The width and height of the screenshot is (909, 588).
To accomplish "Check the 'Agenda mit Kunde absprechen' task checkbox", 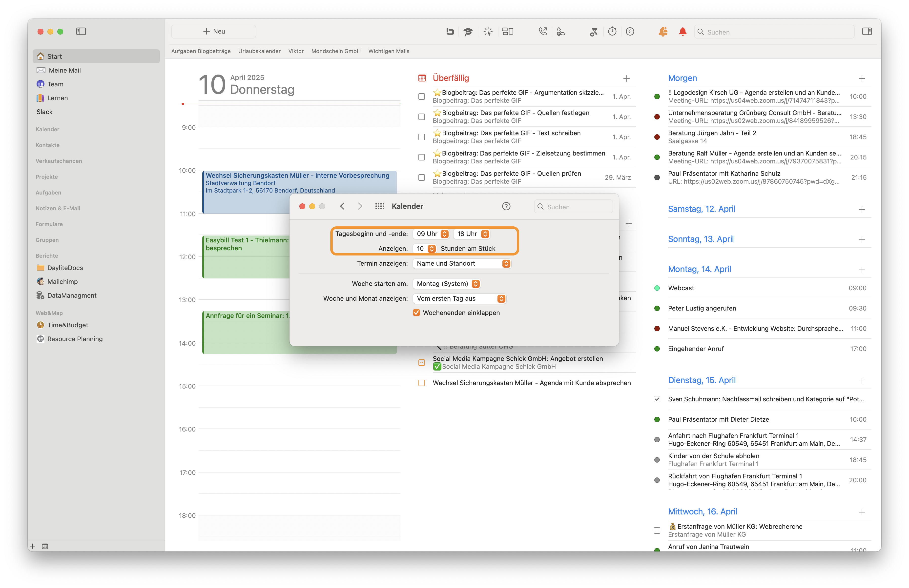I will [x=422, y=383].
